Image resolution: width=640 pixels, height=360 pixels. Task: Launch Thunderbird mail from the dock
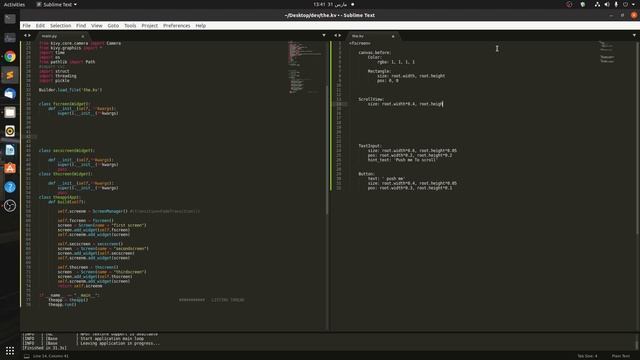coord(10,93)
